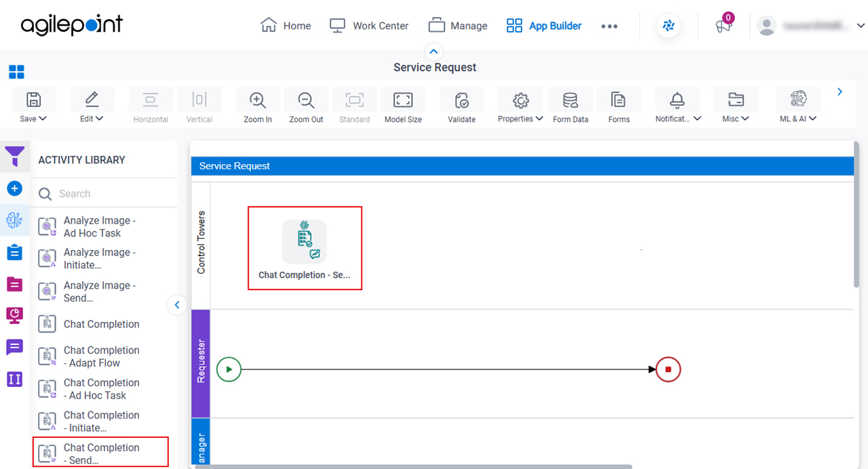
Task: Click the activity library Search field
Action: (104, 194)
